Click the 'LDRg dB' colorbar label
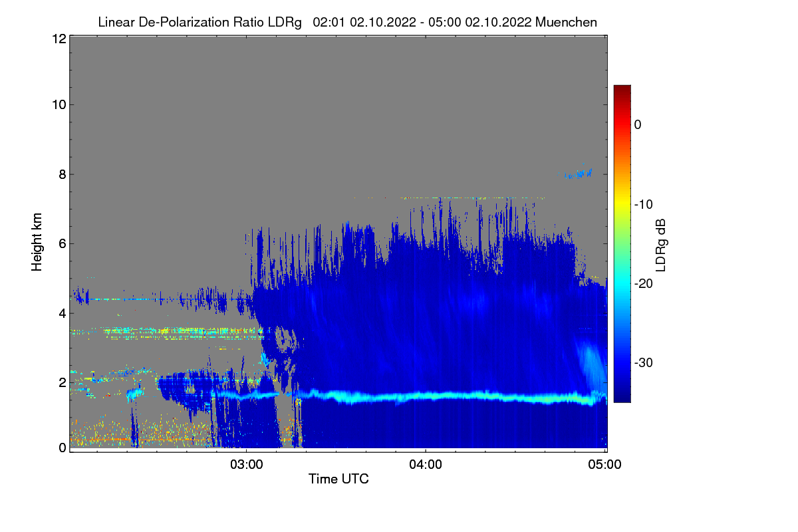This screenshot has height=532, width=798. tap(660, 245)
